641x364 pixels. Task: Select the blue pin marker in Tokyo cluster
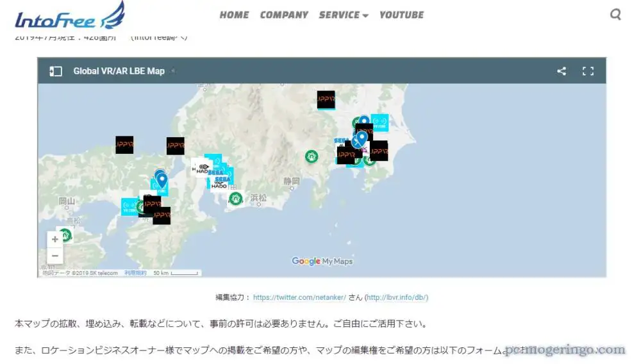click(362, 139)
